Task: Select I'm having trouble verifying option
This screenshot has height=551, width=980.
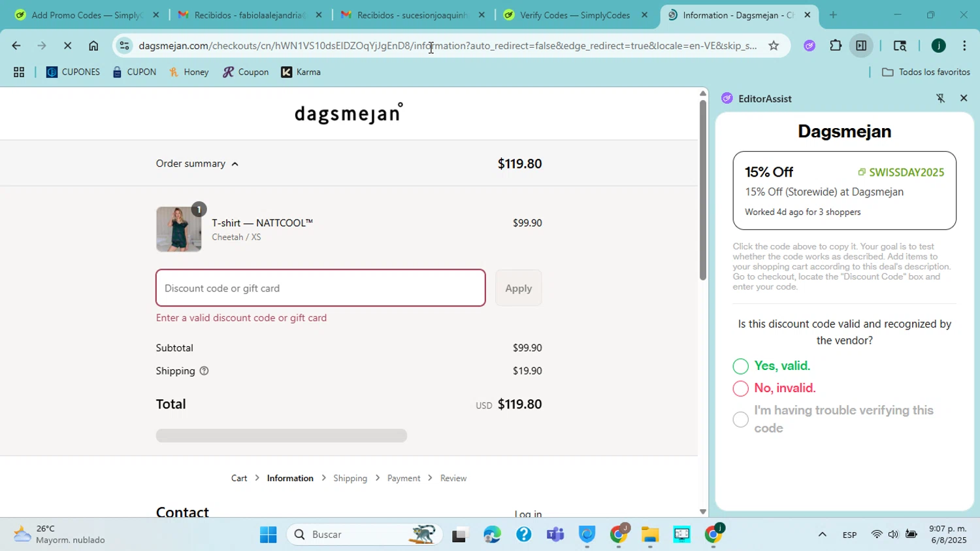Action: [x=740, y=420]
